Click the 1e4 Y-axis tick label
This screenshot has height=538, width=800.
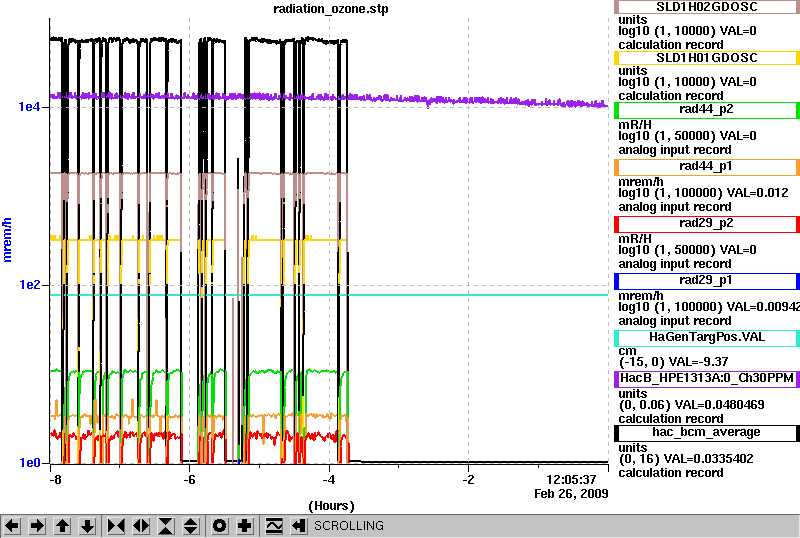(29, 107)
